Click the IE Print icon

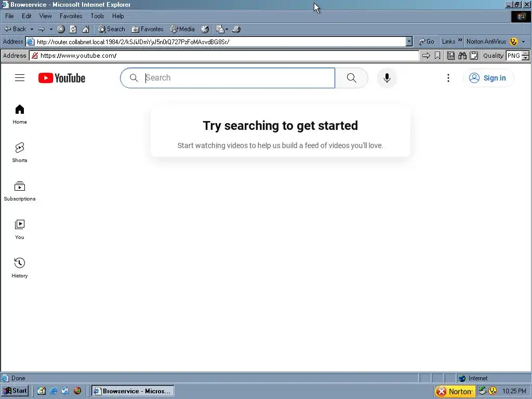(x=236, y=29)
